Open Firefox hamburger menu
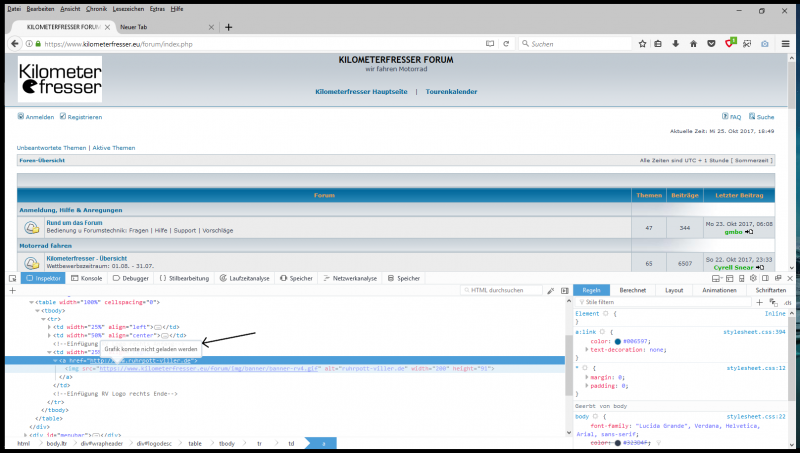Viewport: 800px width, 453px height. point(787,44)
